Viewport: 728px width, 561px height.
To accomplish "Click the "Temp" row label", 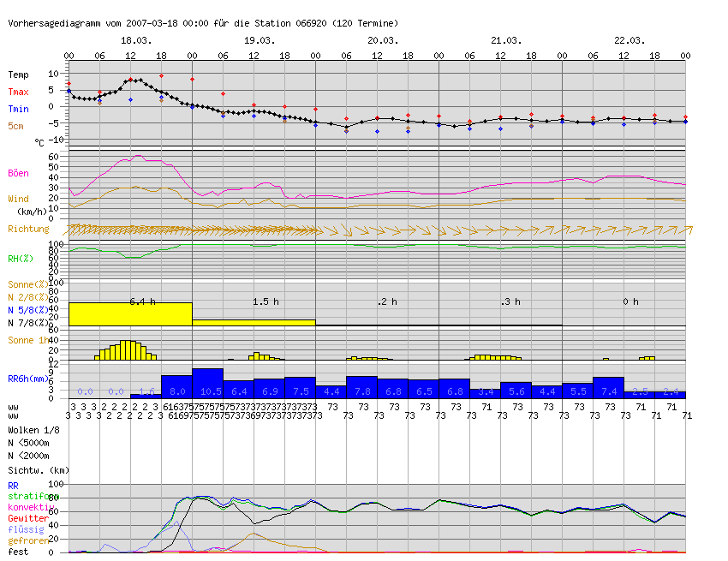I will tap(18, 75).
